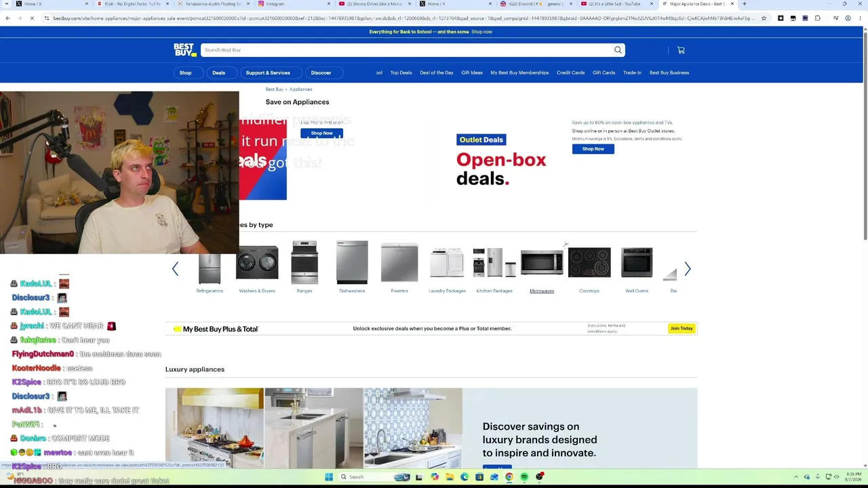Click the Best Buy breadcrumb link

coord(274,89)
